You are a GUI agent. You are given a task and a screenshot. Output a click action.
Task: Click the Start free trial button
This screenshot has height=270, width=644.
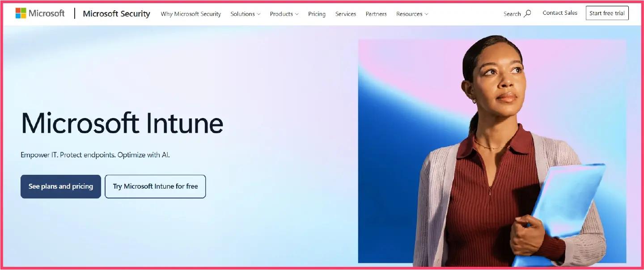(x=607, y=13)
